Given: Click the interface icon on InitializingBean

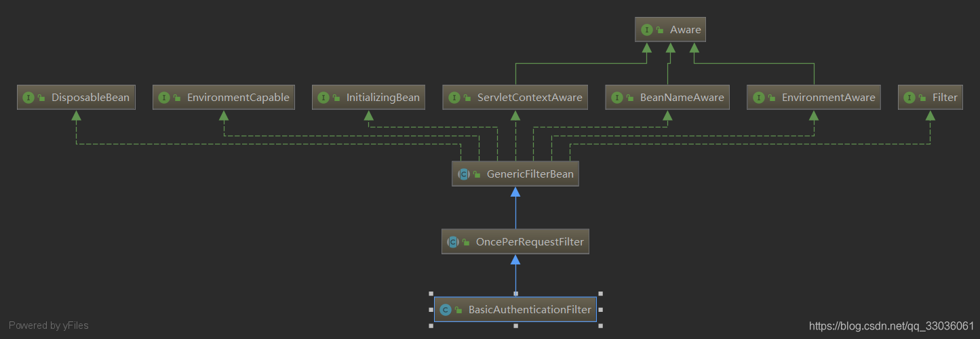Looking at the screenshot, I should [x=324, y=98].
